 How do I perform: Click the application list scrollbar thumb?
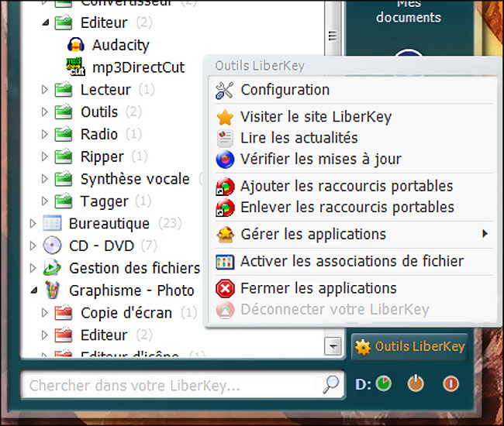pos(333,27)
